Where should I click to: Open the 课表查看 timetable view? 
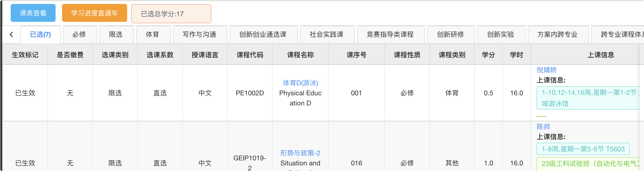click(x=33, y=13)
